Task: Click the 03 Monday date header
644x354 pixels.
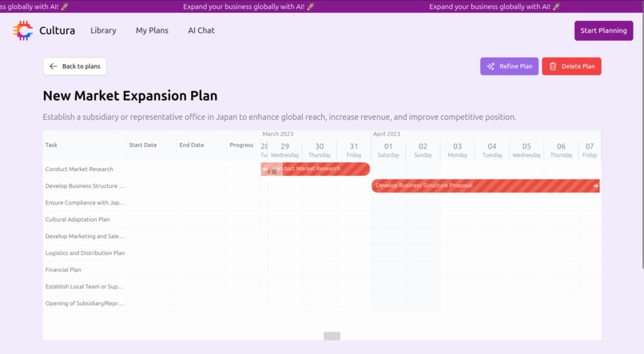Action: 458,150
